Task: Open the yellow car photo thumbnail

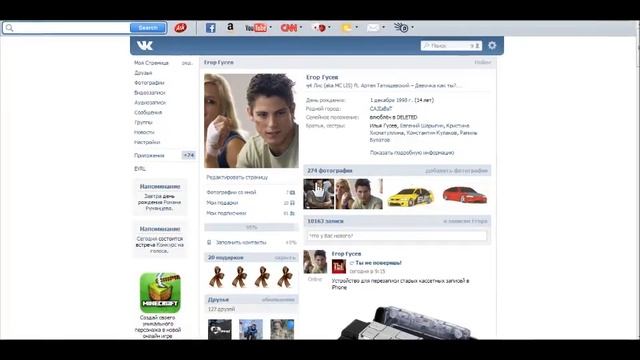Action: click(411, 197)
